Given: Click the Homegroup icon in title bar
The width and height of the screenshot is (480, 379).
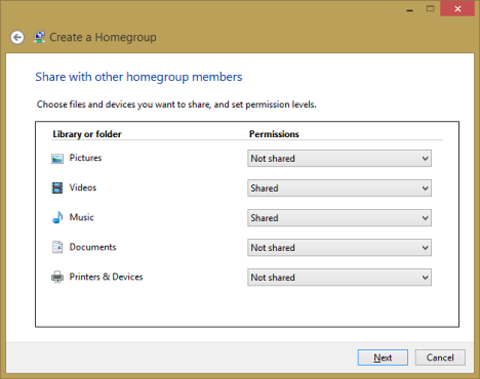Looking at the screenshot, I should pos(39,37).
